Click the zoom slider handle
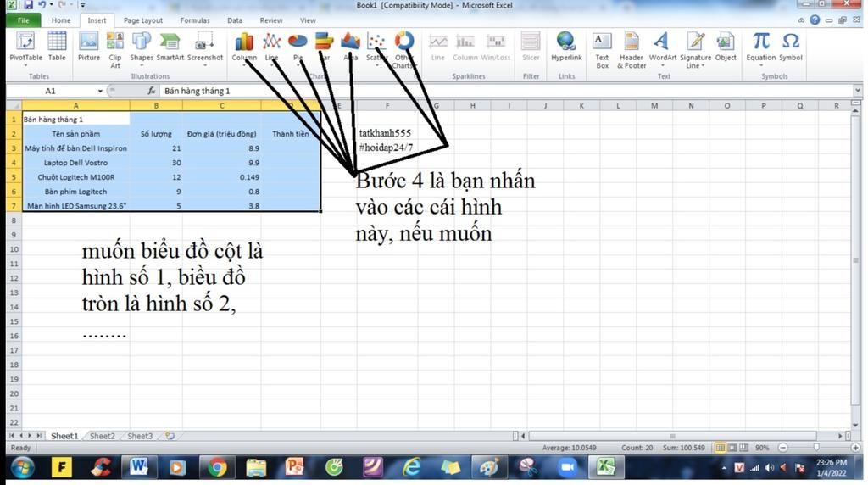868x485 pixels. click(x=816, y=448)
